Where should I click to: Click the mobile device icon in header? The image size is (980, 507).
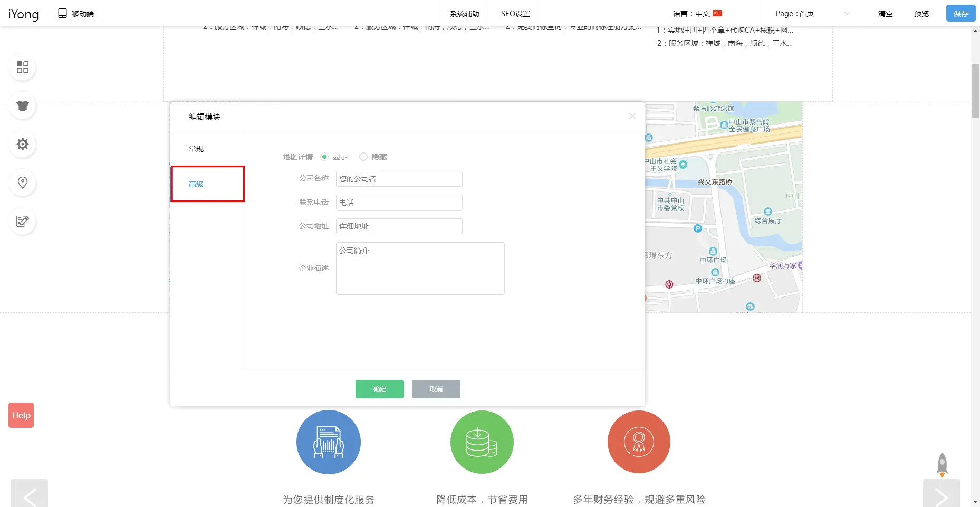coord(63,13)
